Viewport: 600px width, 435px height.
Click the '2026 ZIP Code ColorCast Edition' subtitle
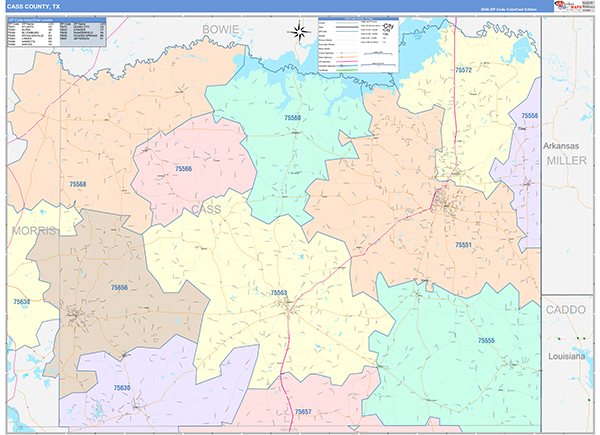click(508, 9)
